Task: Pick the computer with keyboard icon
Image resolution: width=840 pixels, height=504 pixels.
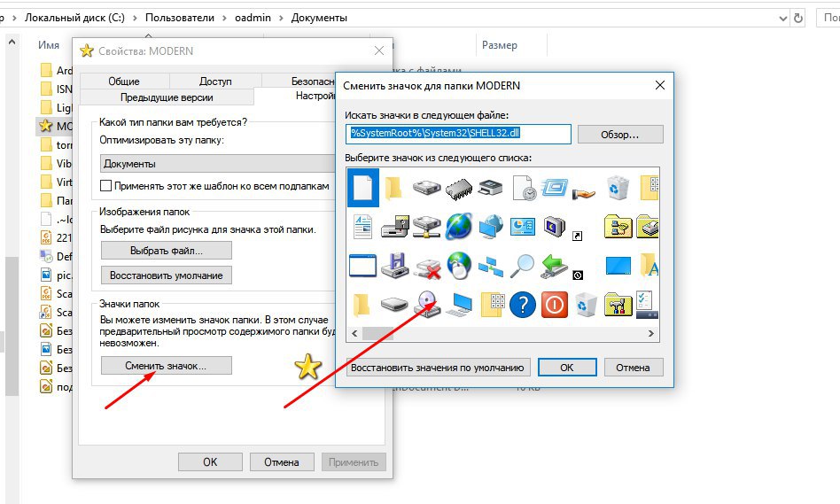Action: 459,305
